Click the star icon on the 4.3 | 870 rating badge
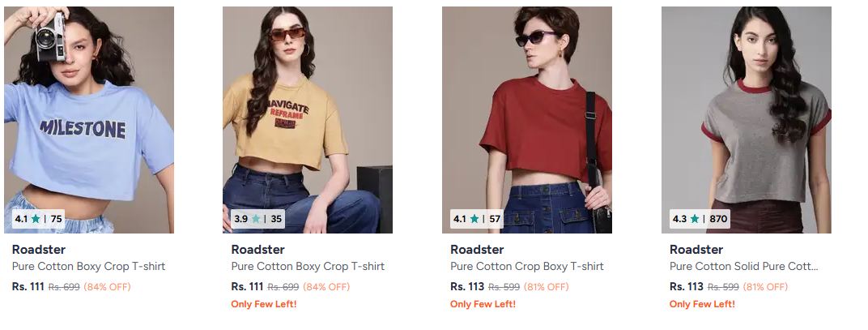The image size is (868, 330). tap(694, 219)
